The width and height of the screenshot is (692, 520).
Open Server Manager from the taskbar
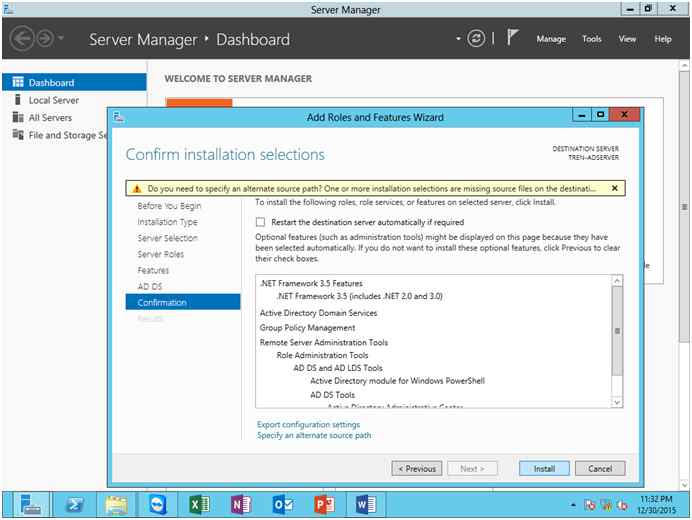point(30,505)
